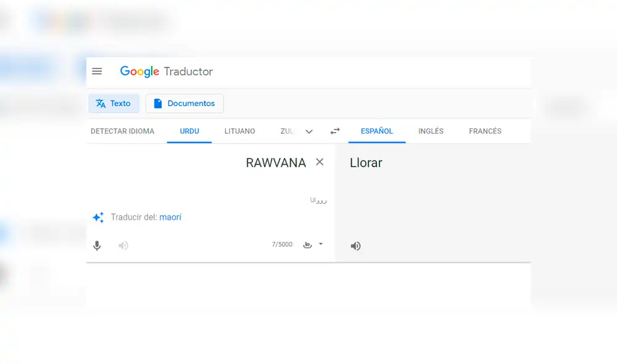Select the handwriting input tool
This screenshot has height=364, width=617.
tap(307, 244)
